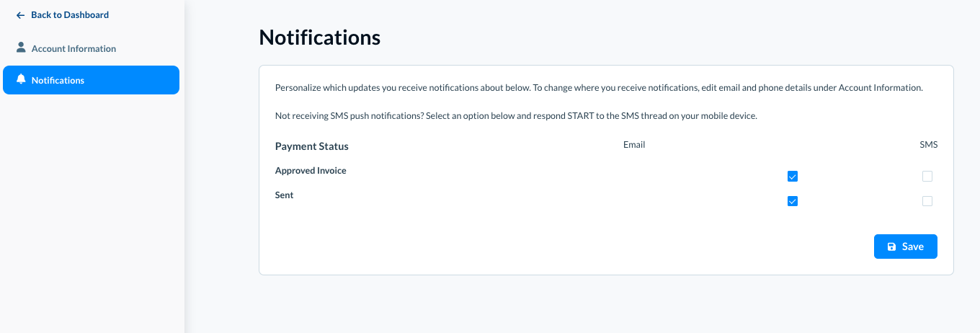Uncheck the Sent email notification checkbox

coord(793,201)
